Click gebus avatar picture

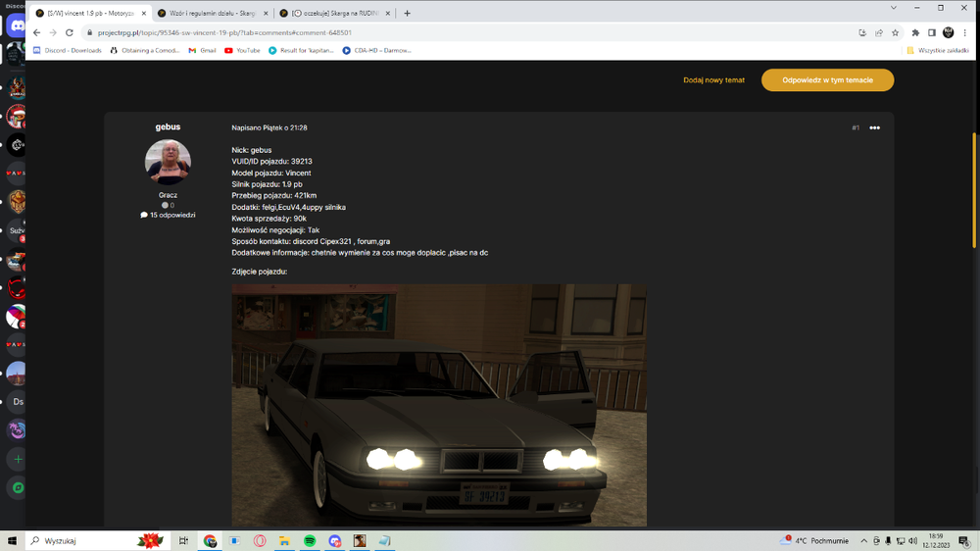pyautogui.click(x=168, y=162)
